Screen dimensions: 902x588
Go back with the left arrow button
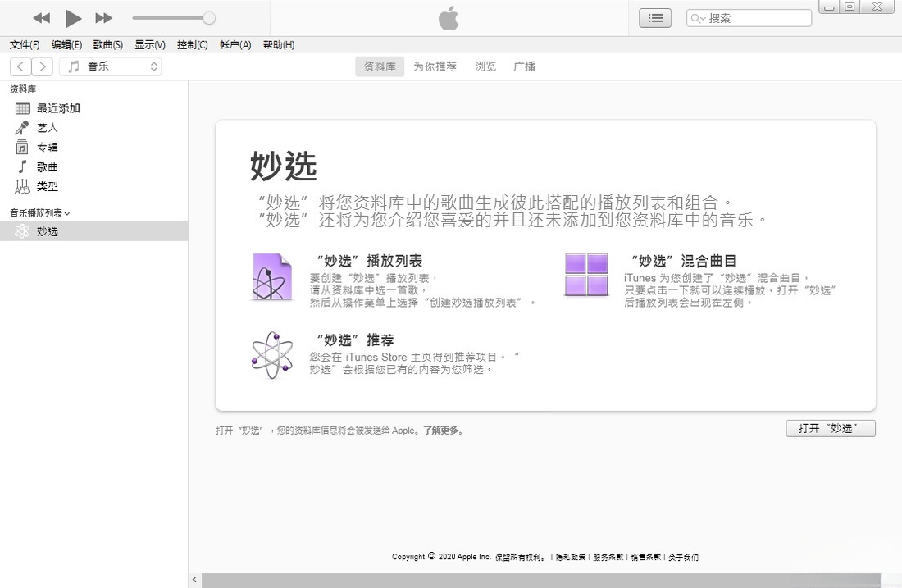20,66
